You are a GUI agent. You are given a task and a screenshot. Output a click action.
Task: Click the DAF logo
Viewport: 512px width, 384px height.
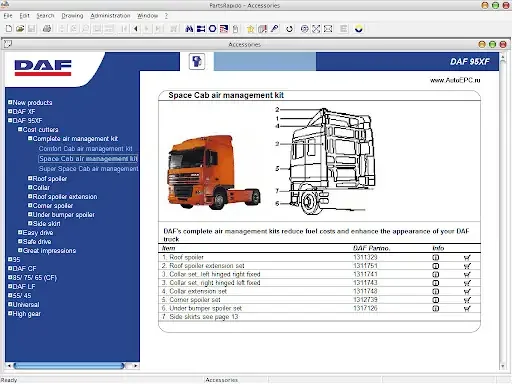(x=43, y=68)
